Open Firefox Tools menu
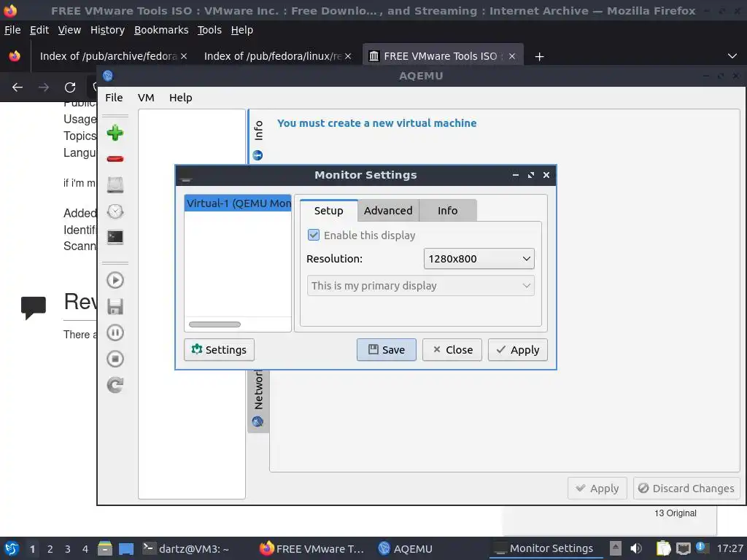Viewport: 747px width, 560px height. coord(209,30)
